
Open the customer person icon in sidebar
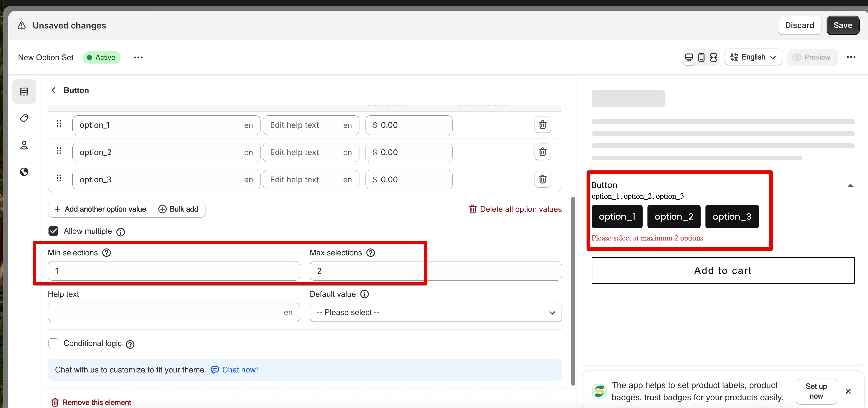tap(24, 145)
